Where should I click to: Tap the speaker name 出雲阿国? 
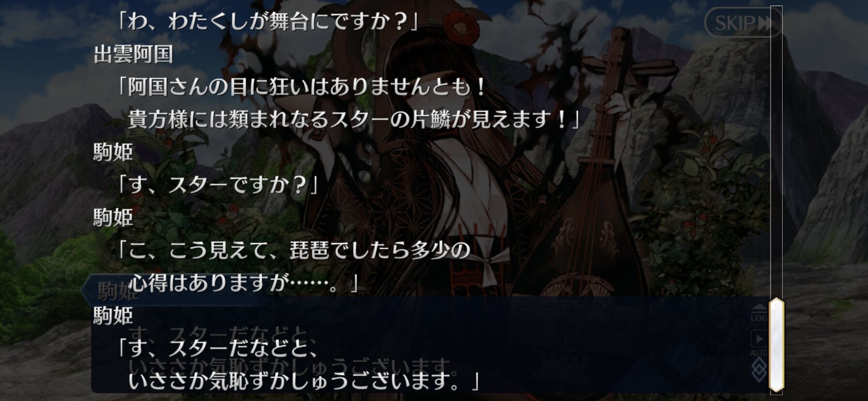tap(133, 54)
